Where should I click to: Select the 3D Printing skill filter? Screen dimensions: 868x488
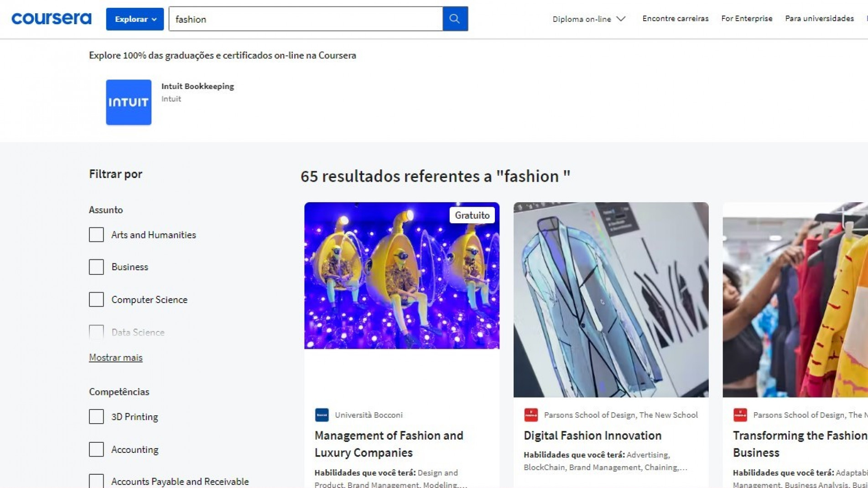click(96, 417)
